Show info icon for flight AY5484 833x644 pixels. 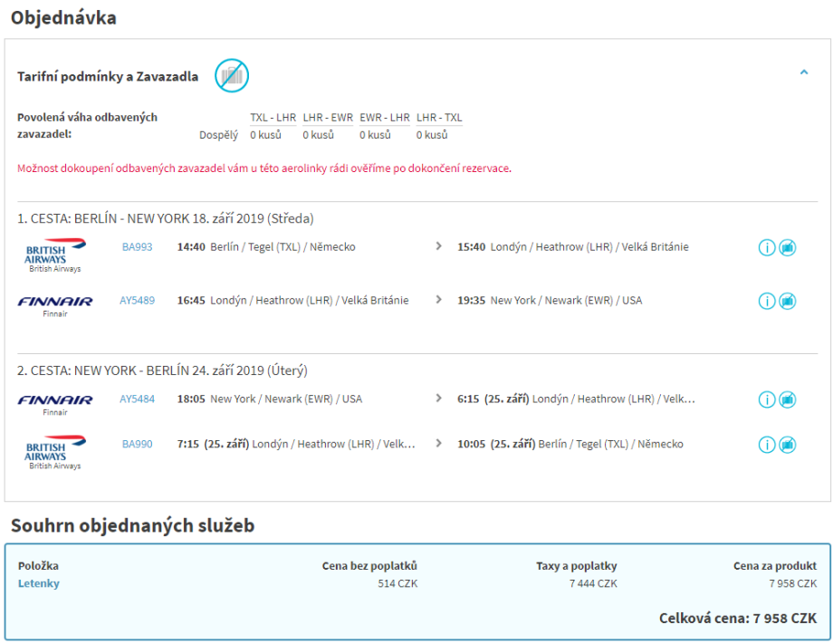pyautogui.click(x=767, y=399)
